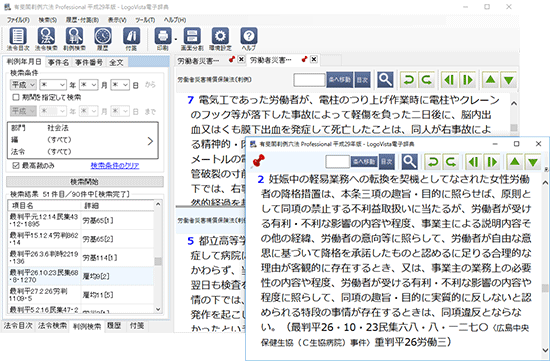Select the 判例年月日 search tab
This screenshot has width=550, height=361.
point(24,62)
